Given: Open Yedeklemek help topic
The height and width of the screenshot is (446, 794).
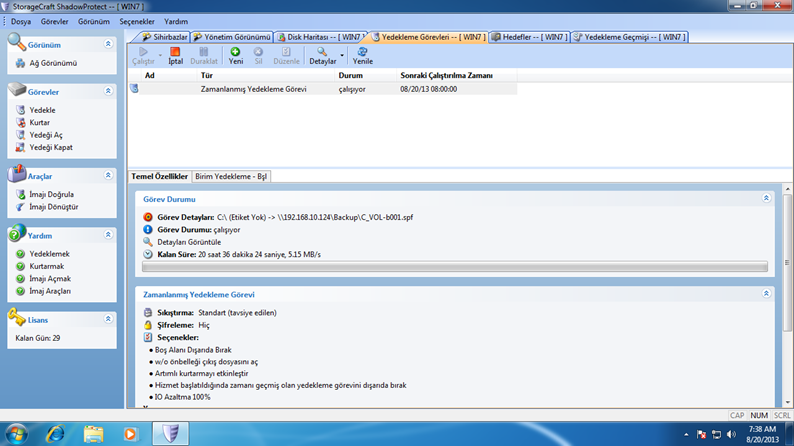Looking at the screenshot, I should pyautogui.click(x=43, y=254).
